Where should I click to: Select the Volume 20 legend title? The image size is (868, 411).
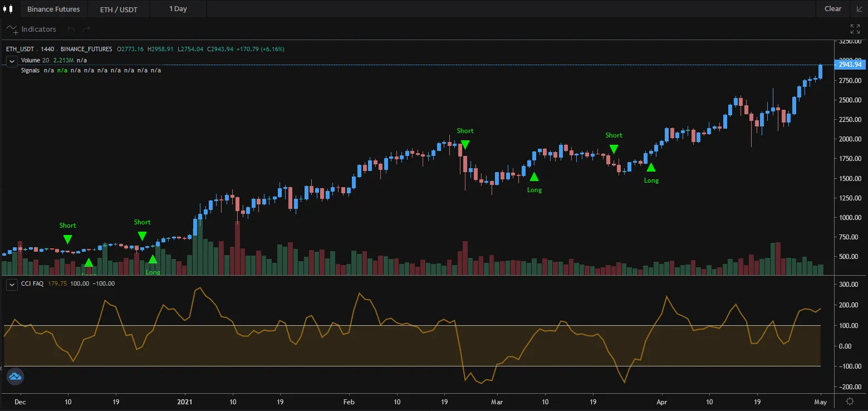pos(35,60)
